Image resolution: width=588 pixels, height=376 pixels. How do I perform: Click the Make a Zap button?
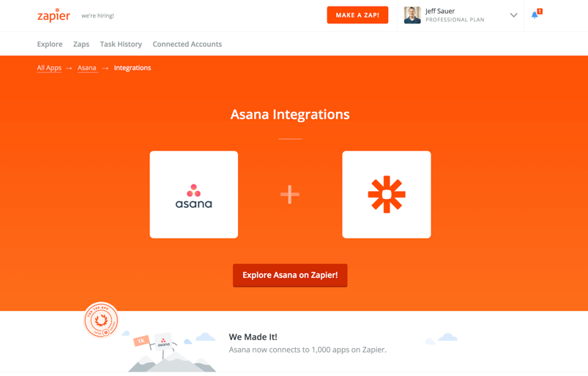coord(357,15)
